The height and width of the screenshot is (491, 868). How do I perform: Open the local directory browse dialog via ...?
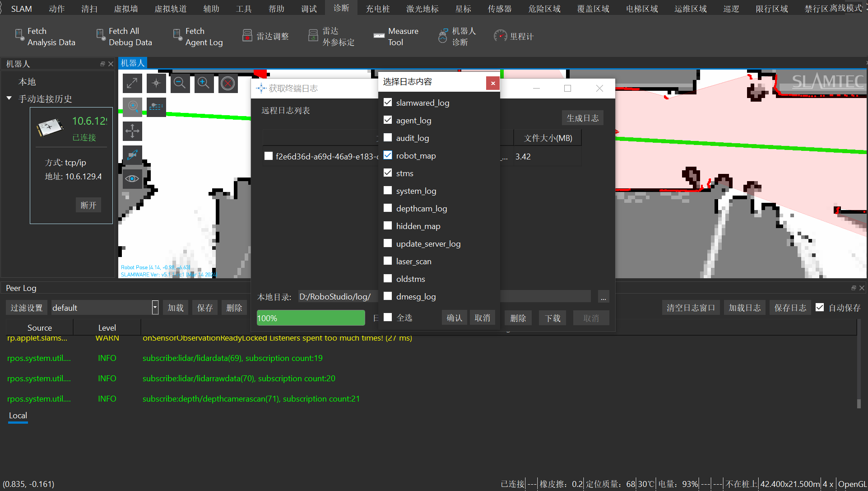[603, 296]
